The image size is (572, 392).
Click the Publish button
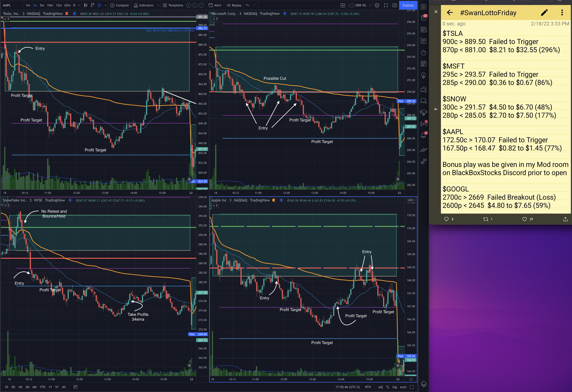tap(408, 5)
